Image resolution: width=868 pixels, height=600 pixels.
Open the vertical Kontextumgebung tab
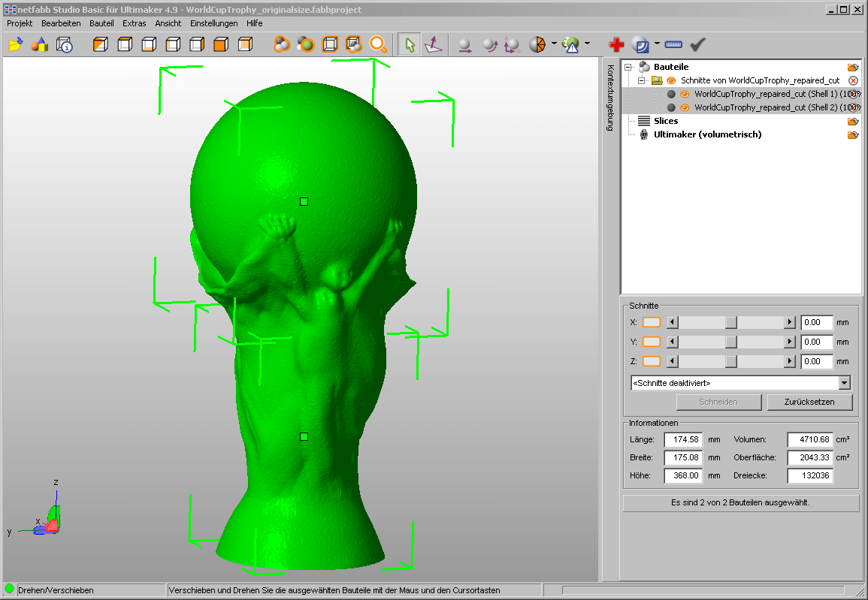point(610,98)
